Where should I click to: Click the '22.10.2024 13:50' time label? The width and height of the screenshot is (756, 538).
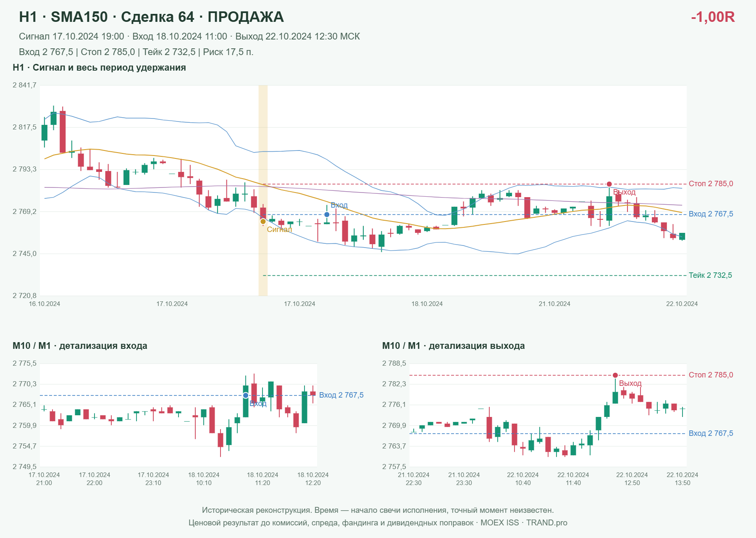pos(682,479)
